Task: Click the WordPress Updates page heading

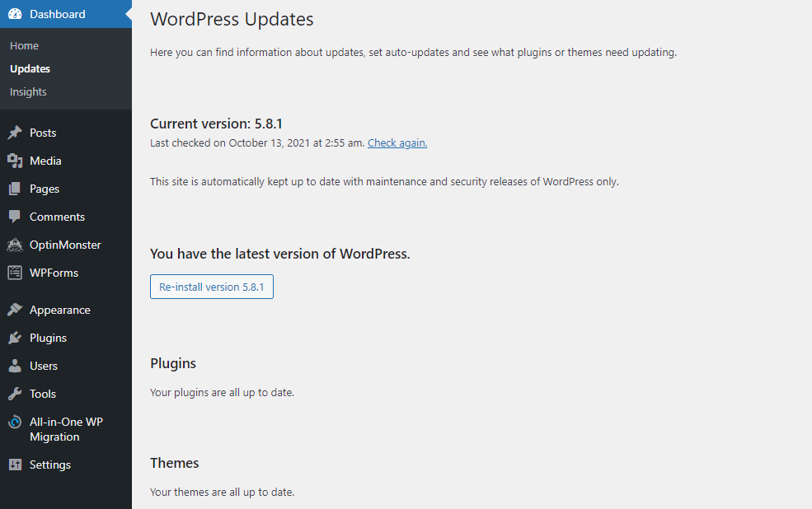Action: pos(232,19)
